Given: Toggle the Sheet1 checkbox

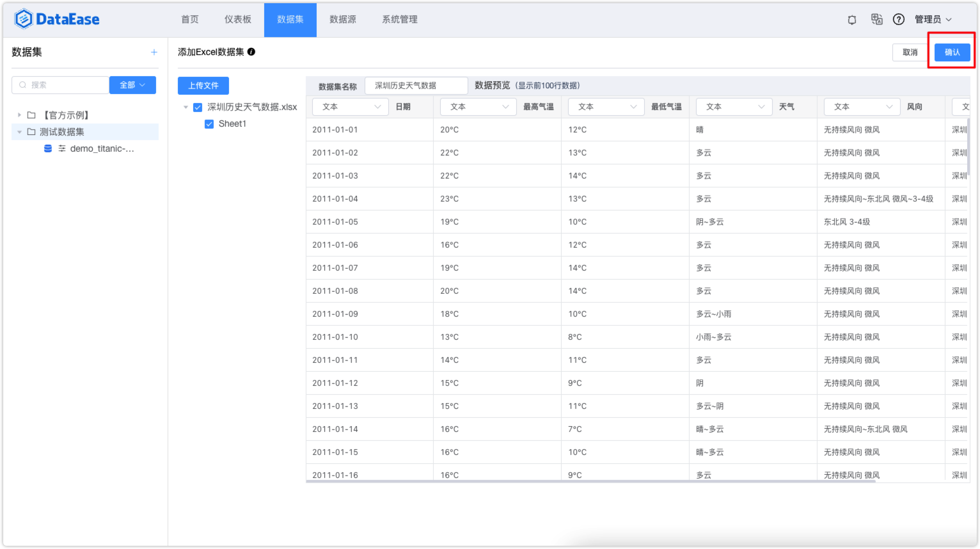Looking at the screenshot, I should coord(209,124).
